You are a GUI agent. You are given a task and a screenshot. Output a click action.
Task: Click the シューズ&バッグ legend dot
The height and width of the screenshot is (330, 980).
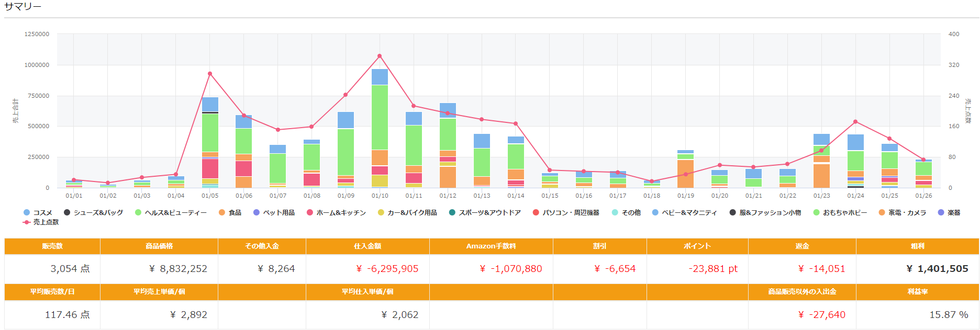[x=67, y=213]
